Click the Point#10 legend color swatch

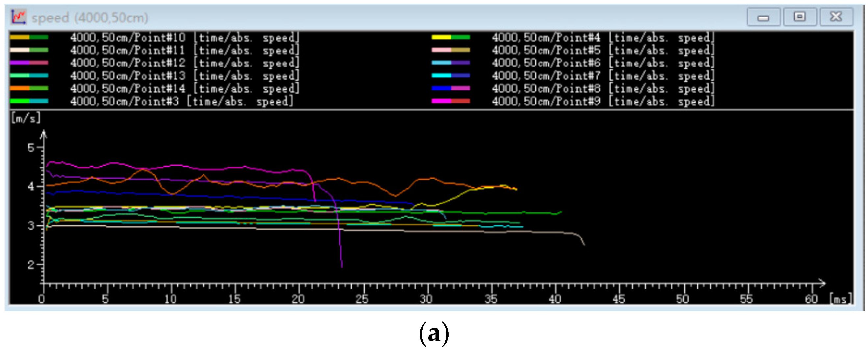tap(29, 37)
